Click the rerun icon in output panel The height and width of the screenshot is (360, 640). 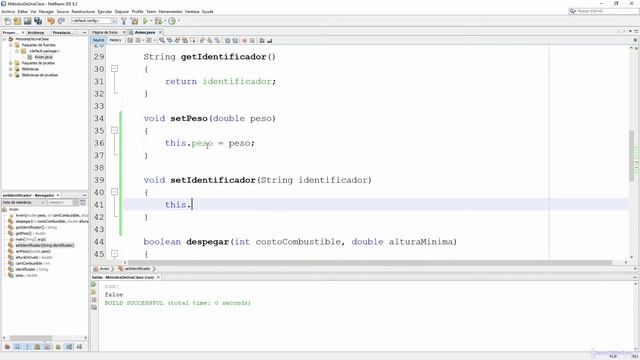93,284
